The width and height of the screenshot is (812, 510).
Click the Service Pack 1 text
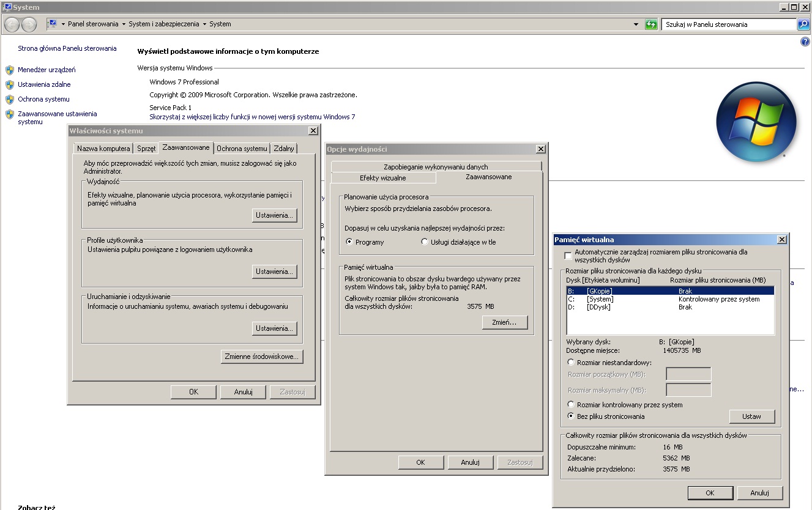(171, 108)
